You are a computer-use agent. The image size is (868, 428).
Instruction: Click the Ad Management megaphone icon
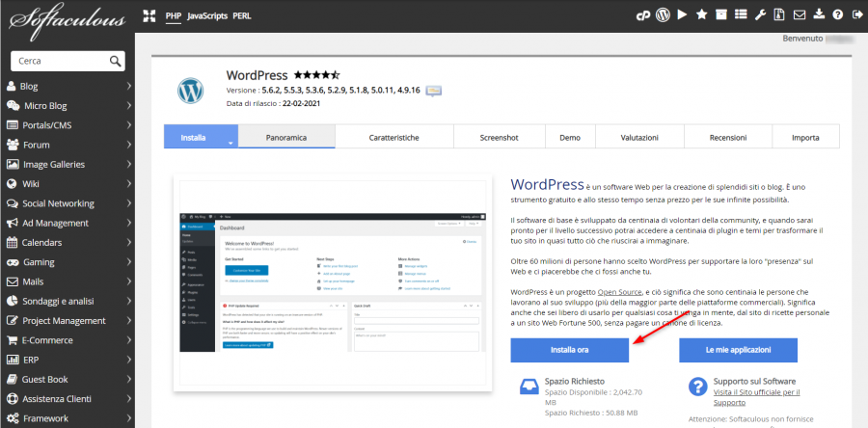point(13,223)
